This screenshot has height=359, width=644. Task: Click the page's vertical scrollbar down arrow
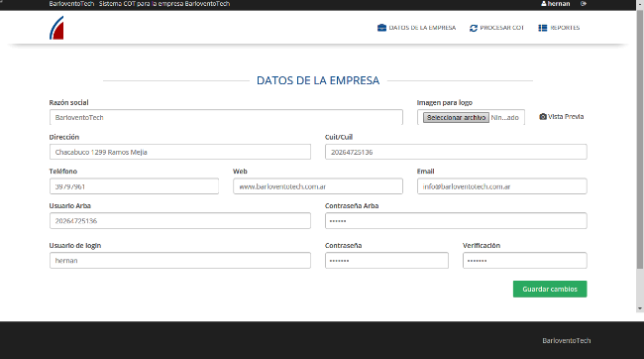tap(640, 308)
